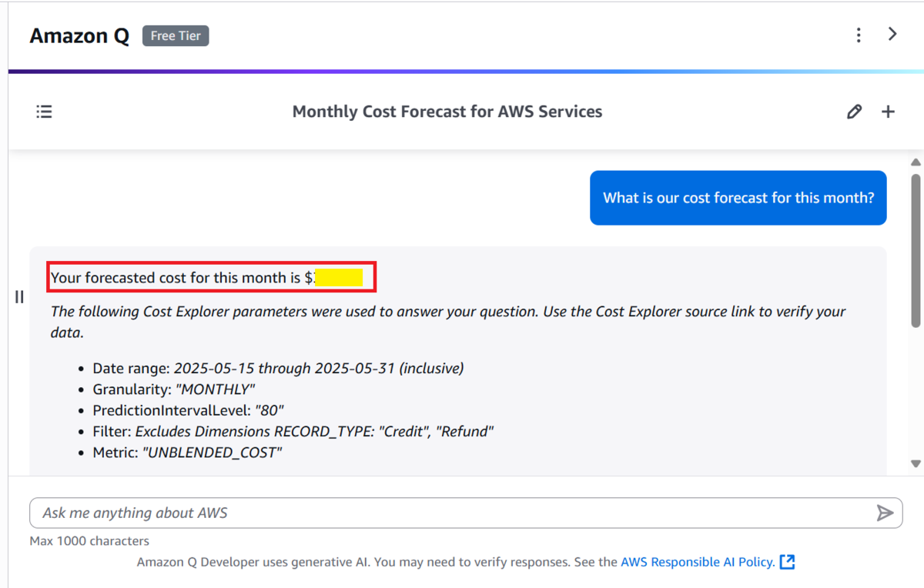Click the 'Date range: 2025-05-15 through 2025-05-31' line
The width and height of the screenshot is (924, 588).
(x=278, y=368)
